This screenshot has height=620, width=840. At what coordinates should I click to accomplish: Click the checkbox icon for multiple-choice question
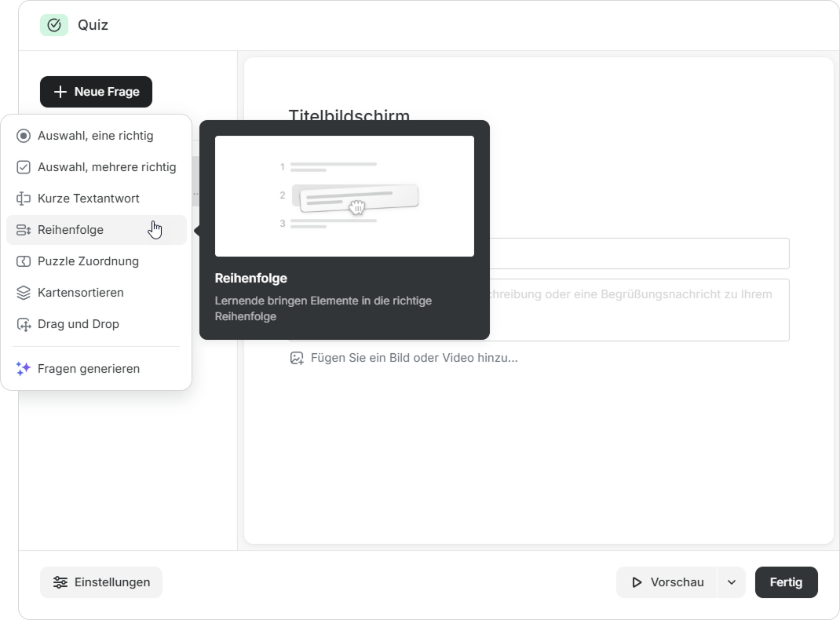(24, 167)
